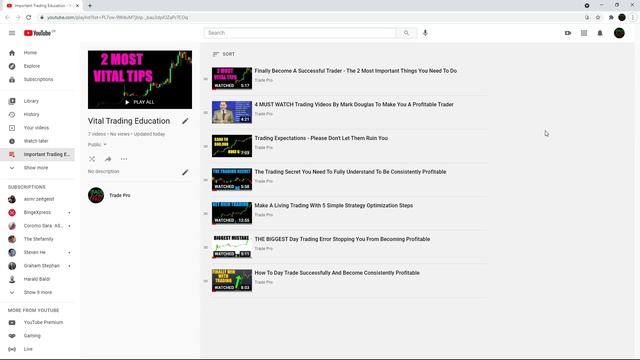The image size is (640, 360).
Task: Open notifications bell
Action: [x=600, y=33]
